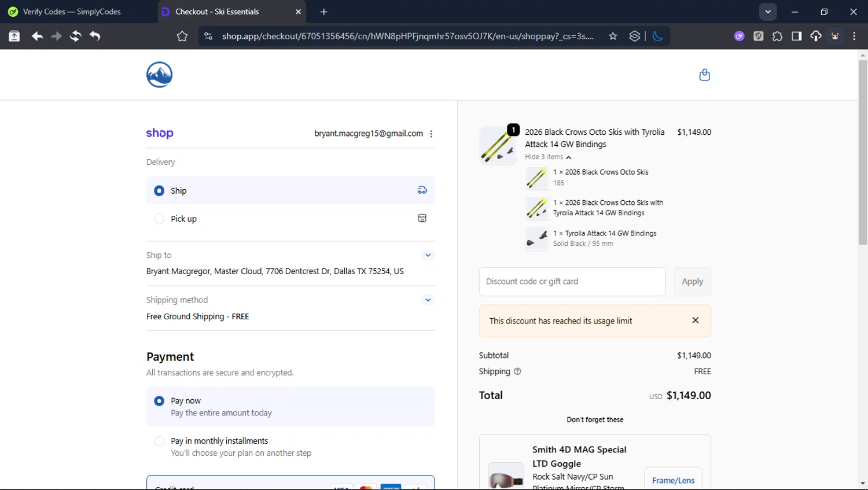Expand the Ship to address section
This screenshot has height=490, width=868.
428,255
